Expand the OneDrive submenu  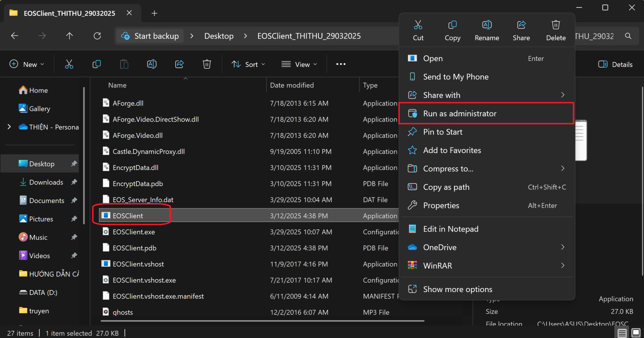pyautogui.click(x=563, y=247)
